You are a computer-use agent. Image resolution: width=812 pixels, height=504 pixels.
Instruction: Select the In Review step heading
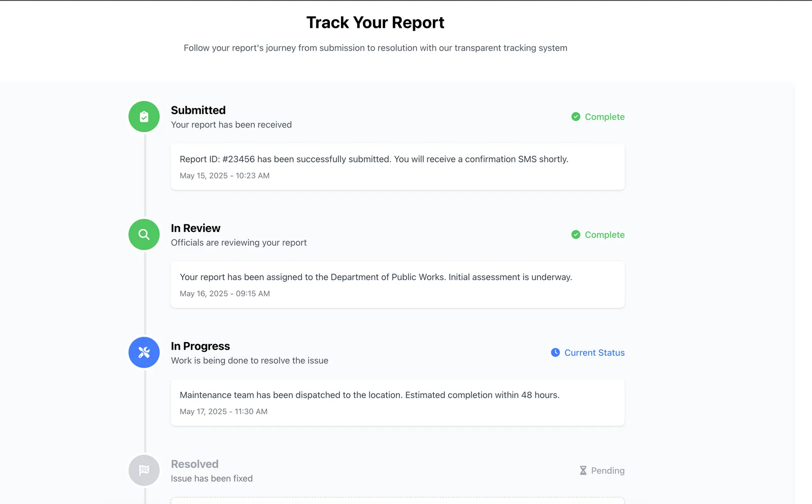(196, 228)
